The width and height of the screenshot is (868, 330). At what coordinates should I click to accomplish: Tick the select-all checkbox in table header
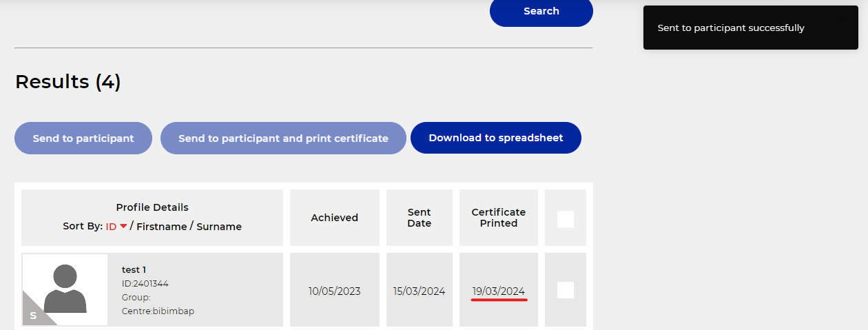pos(566,219)
